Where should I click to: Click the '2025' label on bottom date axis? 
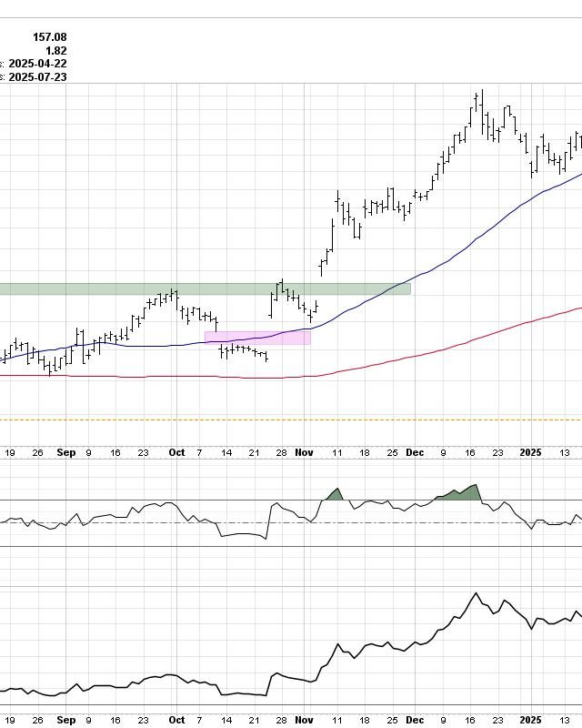click(x=531, y=720)
